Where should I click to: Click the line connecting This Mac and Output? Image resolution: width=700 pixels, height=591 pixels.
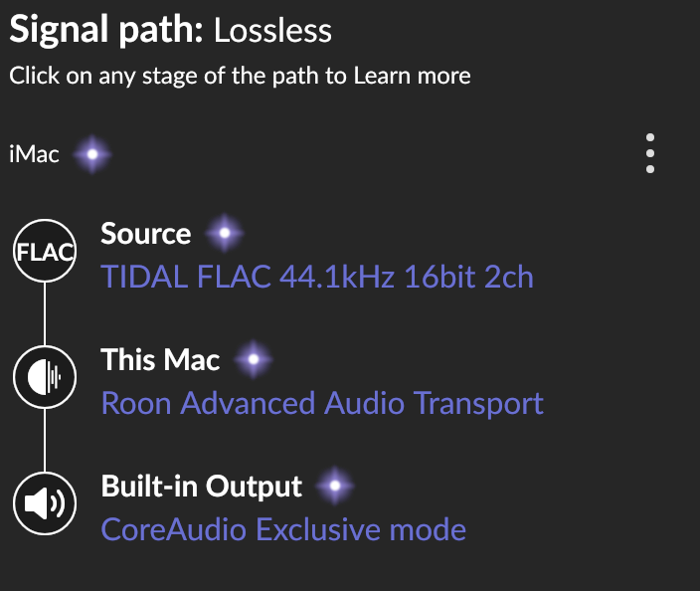[x=45, y=441]
